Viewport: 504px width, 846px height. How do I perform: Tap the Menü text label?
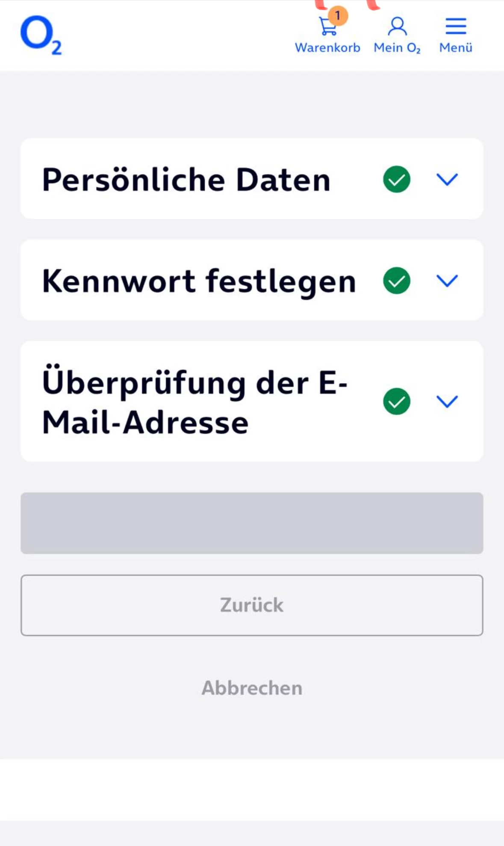[x=456, y=47]
